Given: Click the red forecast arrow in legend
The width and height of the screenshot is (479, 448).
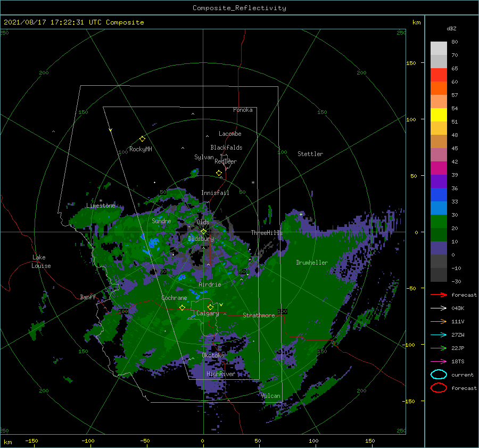Looking at the screenshot, I should click(x=439, y=295).
